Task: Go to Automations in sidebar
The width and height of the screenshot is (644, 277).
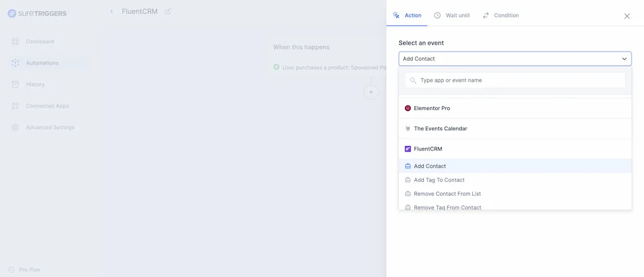Action: pos(42,63)
